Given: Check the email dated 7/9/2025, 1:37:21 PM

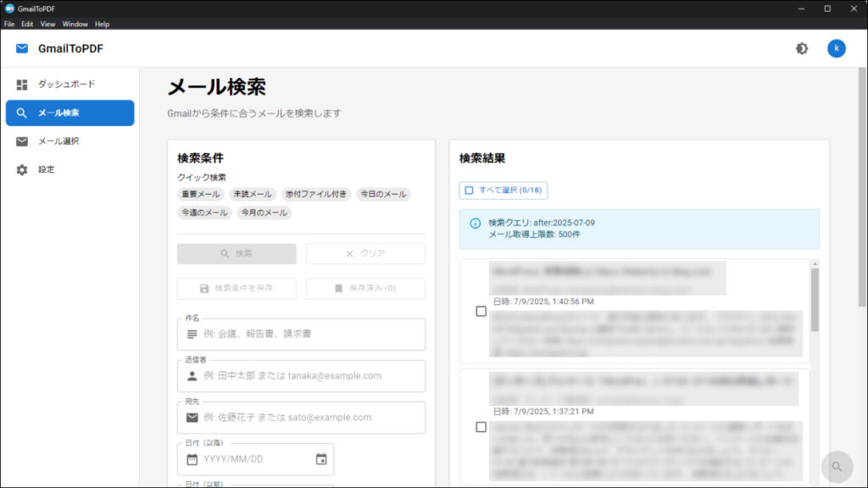Looking at the screenshot, I should [x=481, y=427].
